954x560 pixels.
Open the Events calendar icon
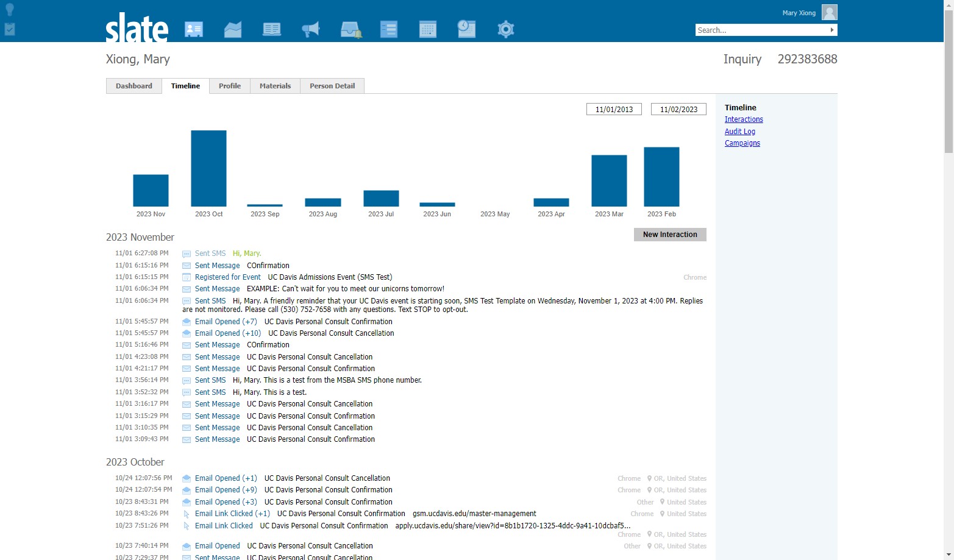pos(428,29)
